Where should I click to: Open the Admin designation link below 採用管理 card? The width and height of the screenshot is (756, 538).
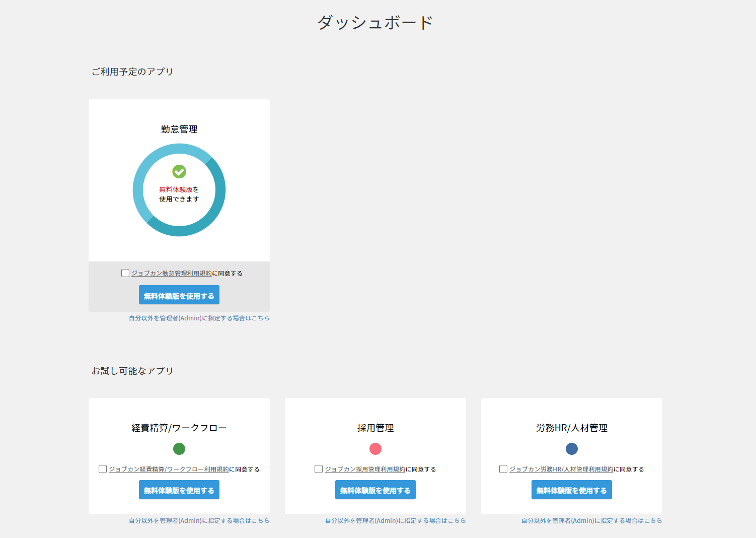coord(396,521)
